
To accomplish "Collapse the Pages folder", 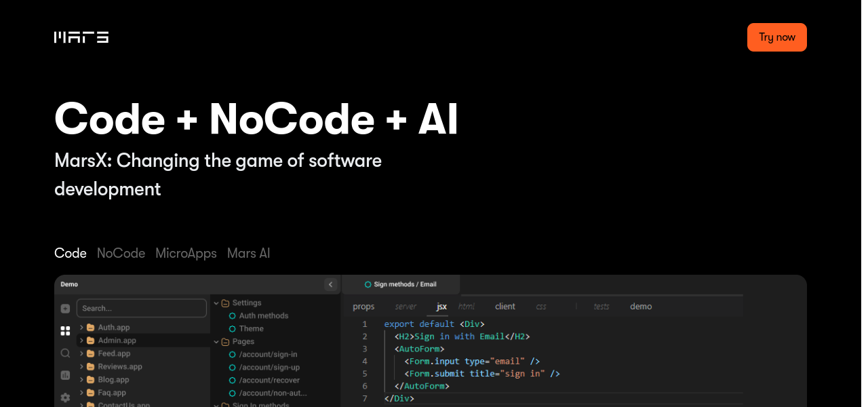I will [216, 342].
